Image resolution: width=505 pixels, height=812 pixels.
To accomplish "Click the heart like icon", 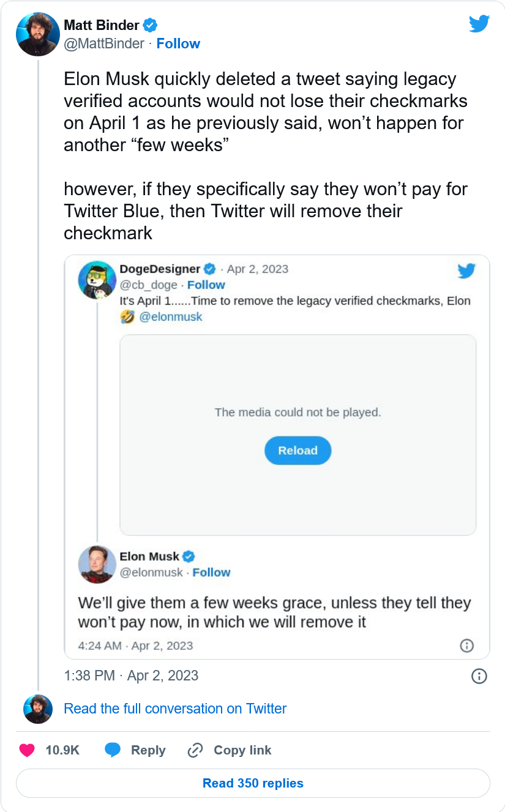I will tap(27, 750).
